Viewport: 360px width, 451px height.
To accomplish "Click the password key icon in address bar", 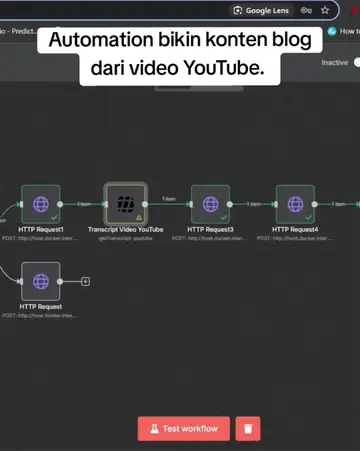I will pos(306,11).
